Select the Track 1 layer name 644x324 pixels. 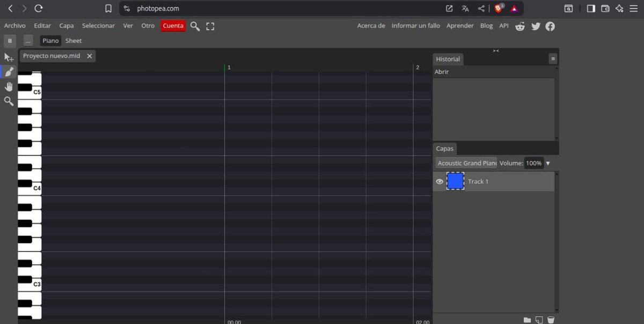pos(478,182)
